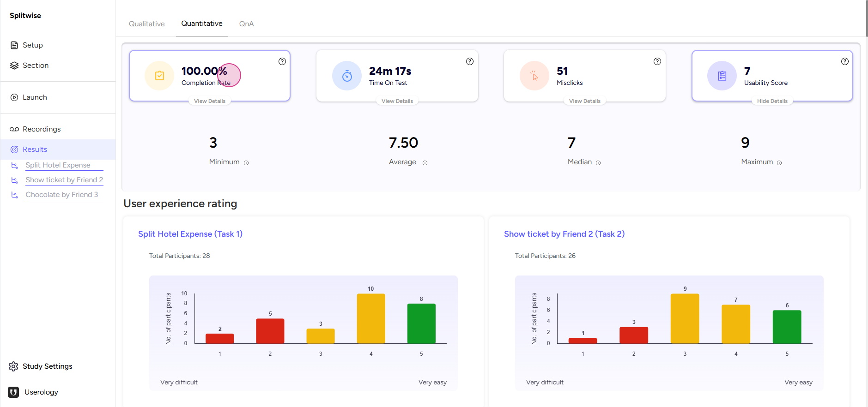
Task: Switch to the Qualitative tab
Action: click(147, 24)
